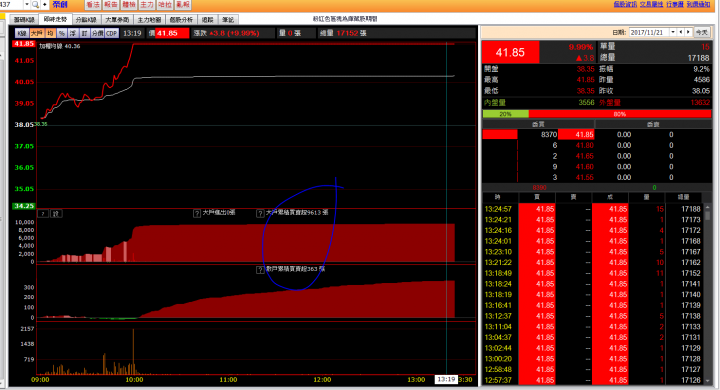Open the stock code dropdown arrow
The height and width of the screenshot is (390, 720).
pyautogui.click(x=27, y=5)
